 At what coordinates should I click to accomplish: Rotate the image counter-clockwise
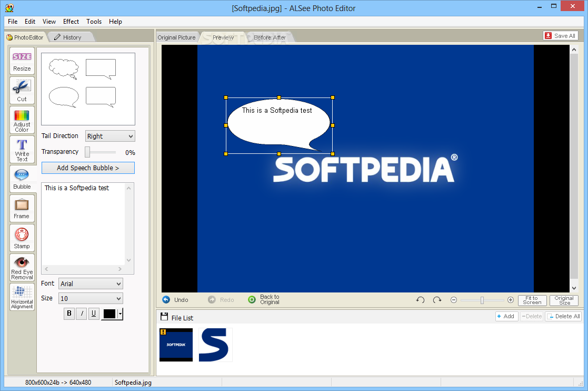[421, 300]
